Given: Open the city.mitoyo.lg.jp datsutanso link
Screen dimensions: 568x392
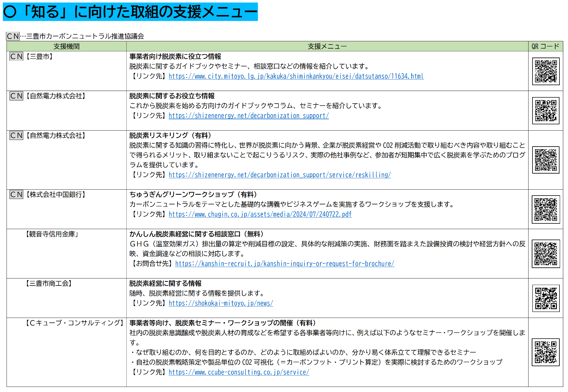Looking at the screenshot, I should coord(296,76).
